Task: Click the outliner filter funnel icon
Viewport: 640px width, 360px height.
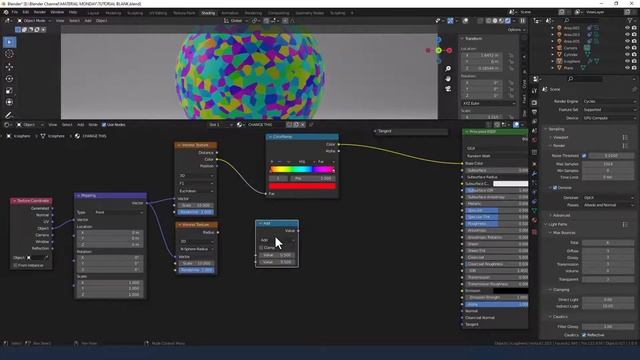Action: [x=629, y=20]
